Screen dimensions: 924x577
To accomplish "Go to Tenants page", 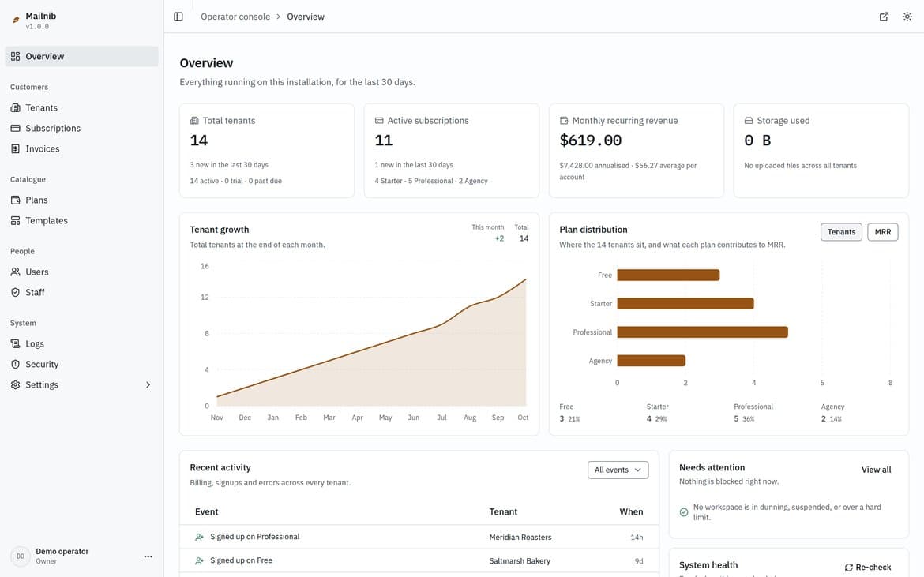I will point(81,108).
